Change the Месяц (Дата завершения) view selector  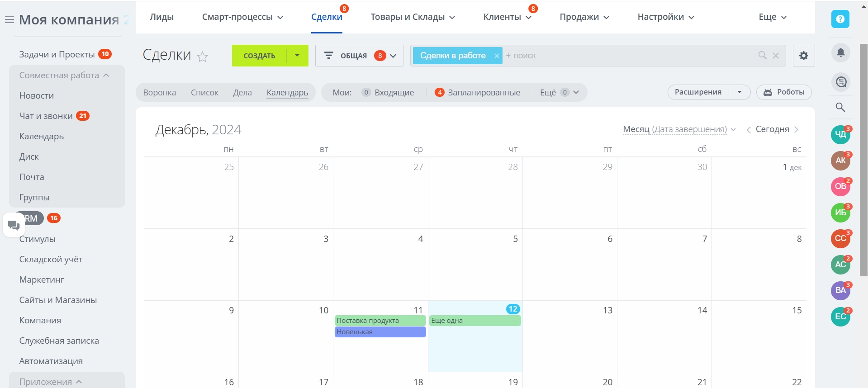[x=679, y=129]
